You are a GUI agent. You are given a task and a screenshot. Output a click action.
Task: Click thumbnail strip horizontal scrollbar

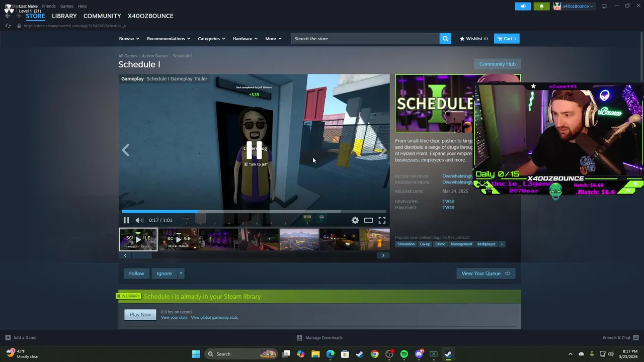coord(142,255)
